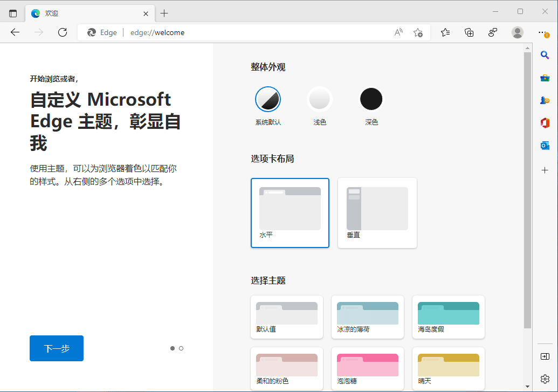
Task: Click the Edge site identity icon
Action: pyautogui.click(x=102, y=32)
